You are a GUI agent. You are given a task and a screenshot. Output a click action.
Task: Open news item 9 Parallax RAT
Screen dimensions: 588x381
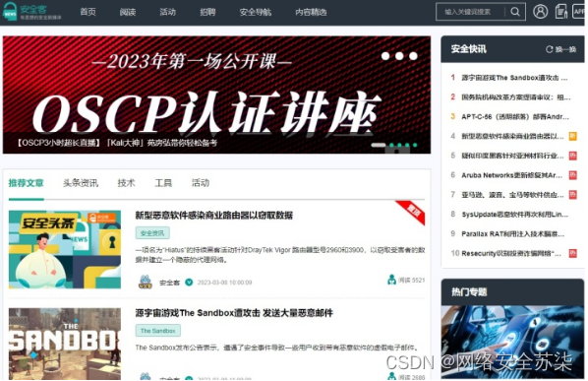[x=512, y=233]
